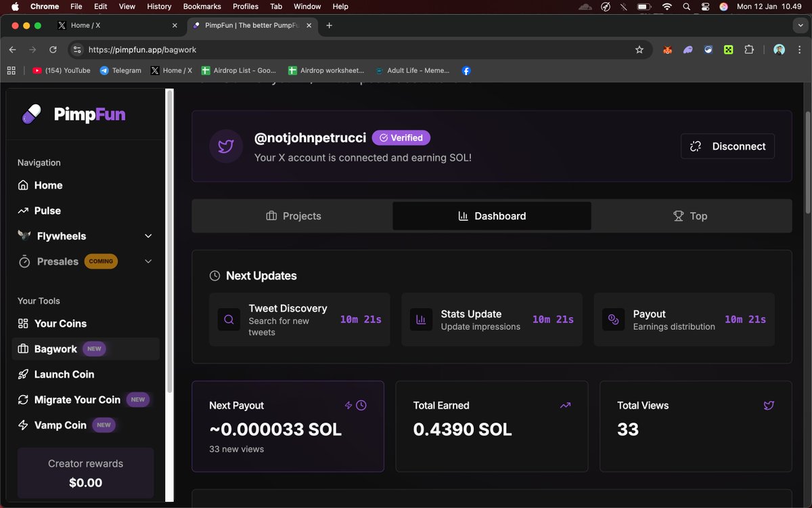
Task: Open the Telegram bookmark
Action: point(120,70)
